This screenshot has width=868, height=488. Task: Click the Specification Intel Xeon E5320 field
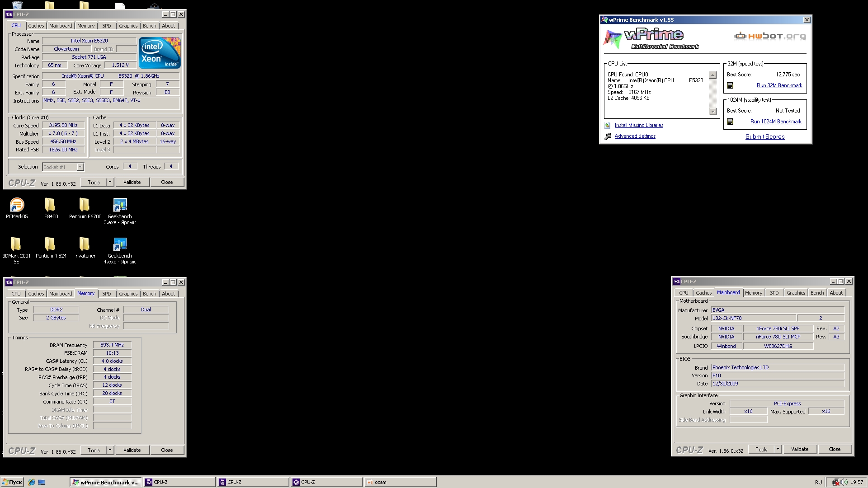click(x=111, y=76)
